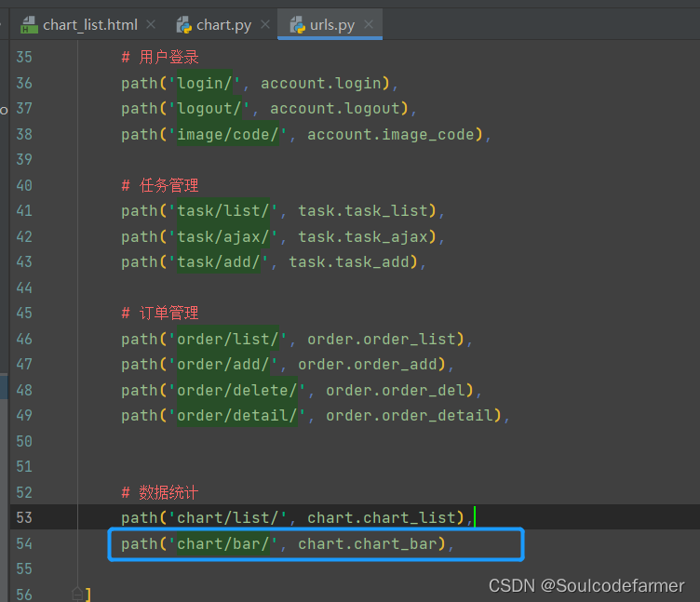700x602 pixels.
Task: Click account.login on line 36
Action: click(x=321, y=83)
